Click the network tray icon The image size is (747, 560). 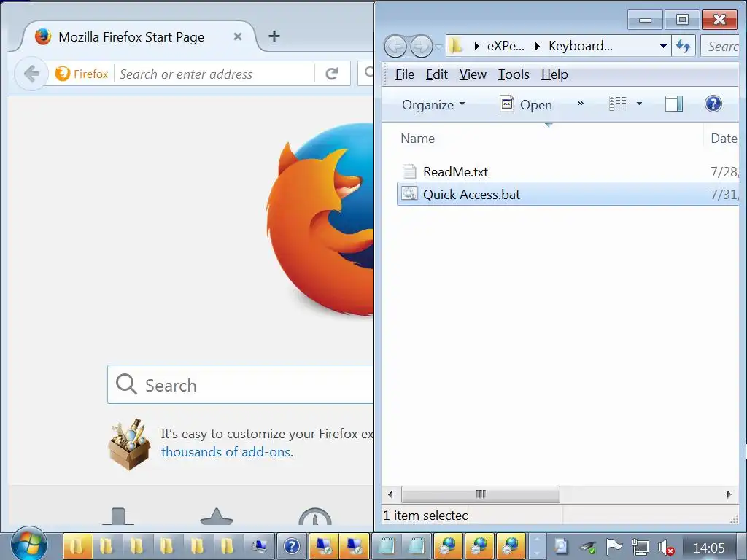(640, 547)
